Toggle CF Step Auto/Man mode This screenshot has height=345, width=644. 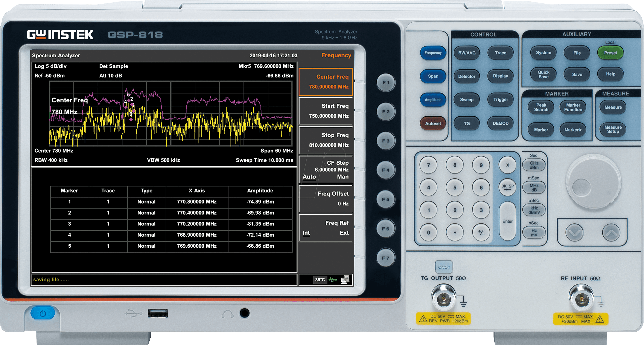pos(326,170)
